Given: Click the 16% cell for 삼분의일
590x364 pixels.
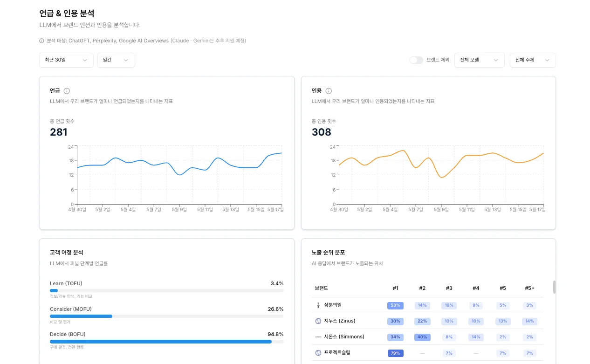Looking at the screenshot, I should point(449,305).
